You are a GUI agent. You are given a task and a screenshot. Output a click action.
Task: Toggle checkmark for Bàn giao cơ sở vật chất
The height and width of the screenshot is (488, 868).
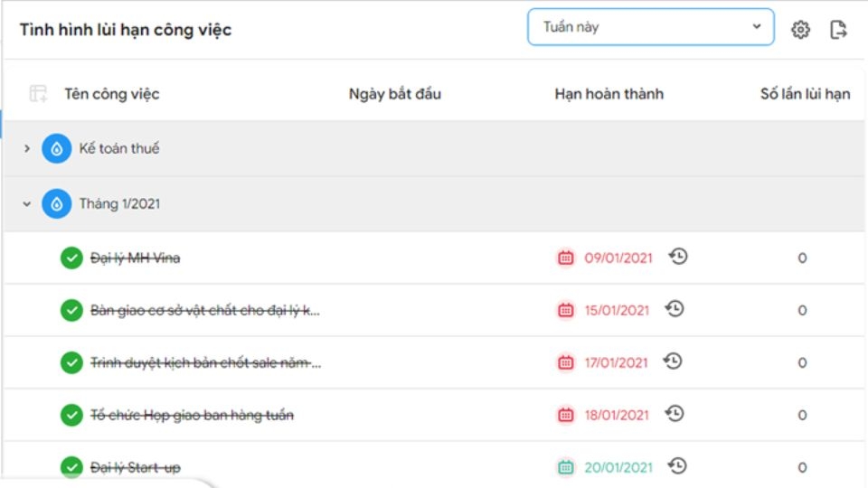(x=71, y=310)
